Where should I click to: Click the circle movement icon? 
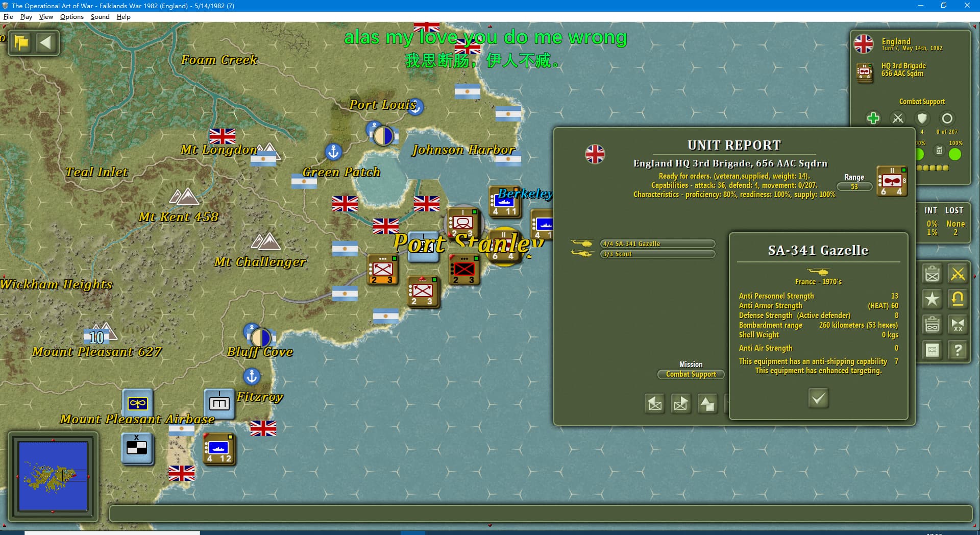pos(947,118)
